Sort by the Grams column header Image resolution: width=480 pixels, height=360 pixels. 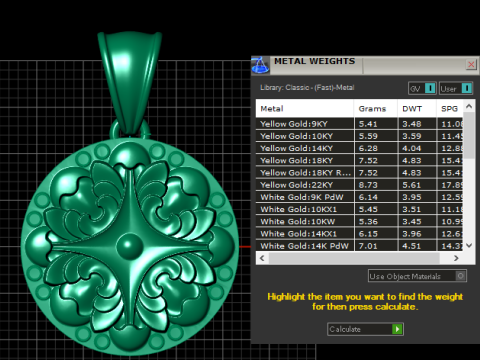[x=376, y=109]
